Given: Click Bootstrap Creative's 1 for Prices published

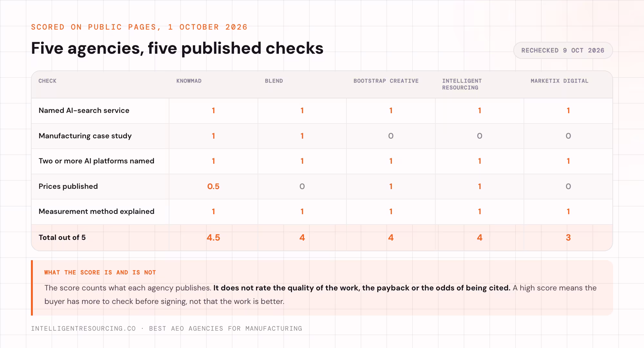Looking at the screenshot, I should coord(391,187).
